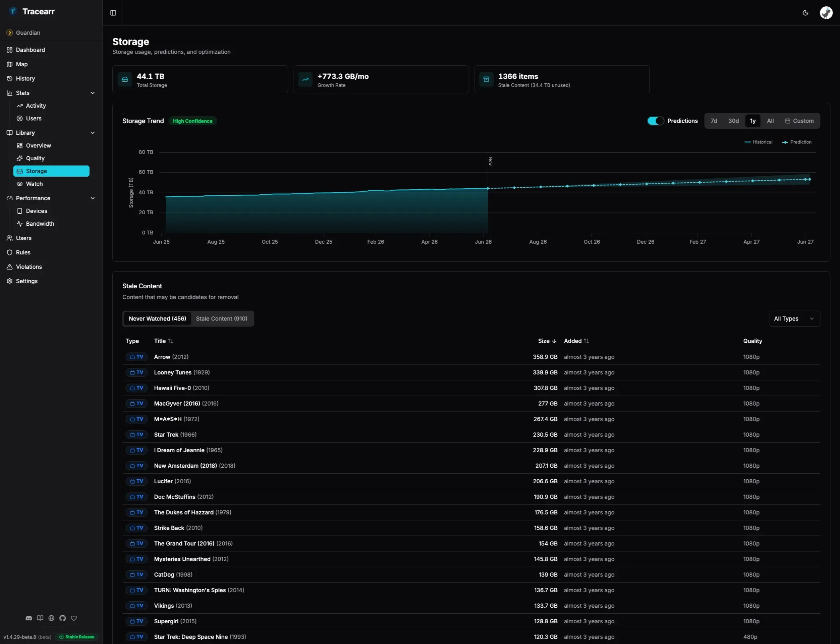This screenshot has width=840, height=644.
Task: Collapse the Library section chevron
Action: (x=93, y=133)
